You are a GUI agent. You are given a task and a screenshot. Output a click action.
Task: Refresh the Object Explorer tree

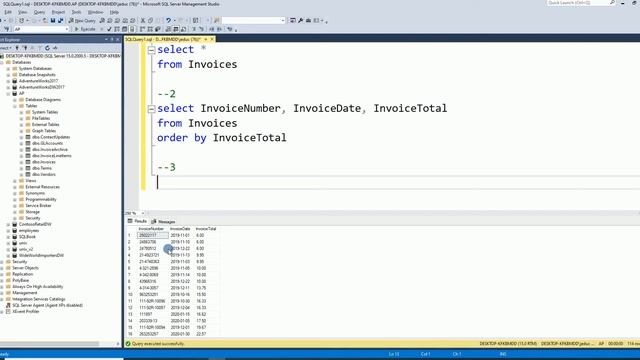pyautogui.click(x=47, y=48)
